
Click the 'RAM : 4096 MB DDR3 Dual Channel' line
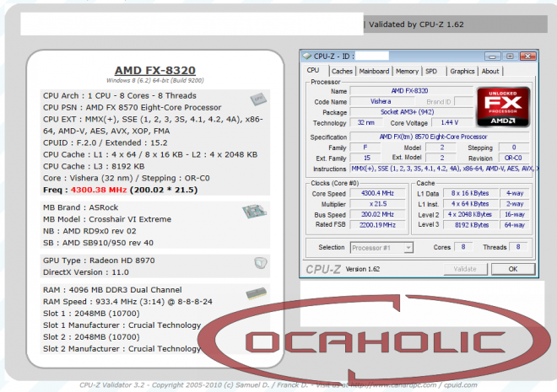(112, 290)
